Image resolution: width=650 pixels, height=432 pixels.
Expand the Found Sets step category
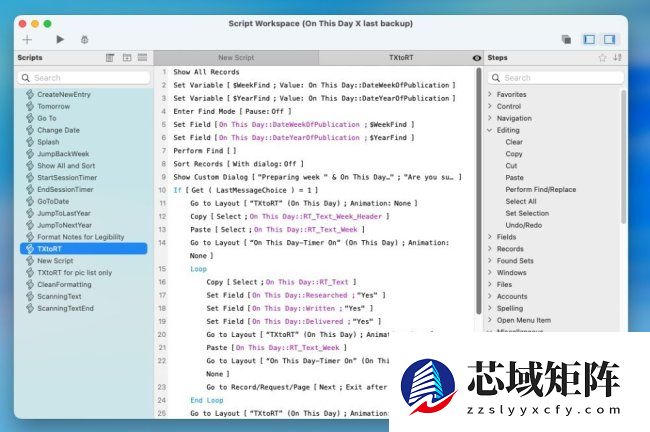coord(489,261)
